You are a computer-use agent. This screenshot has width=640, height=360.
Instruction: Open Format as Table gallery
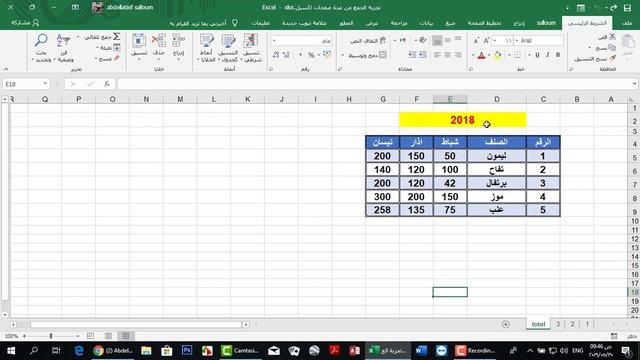pos(228,48)
